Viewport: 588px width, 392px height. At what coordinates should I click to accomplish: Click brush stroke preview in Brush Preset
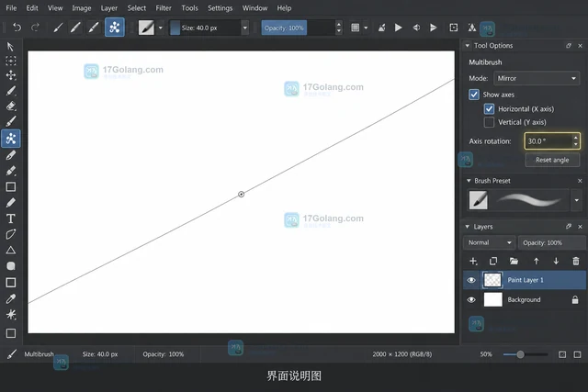(529, 200)
